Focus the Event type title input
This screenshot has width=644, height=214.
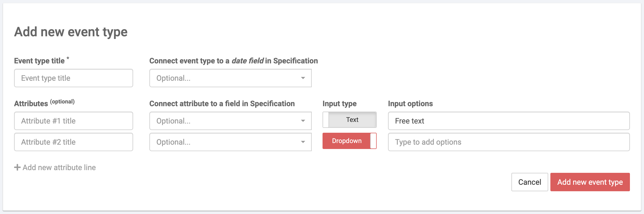[x=73, y=78]
